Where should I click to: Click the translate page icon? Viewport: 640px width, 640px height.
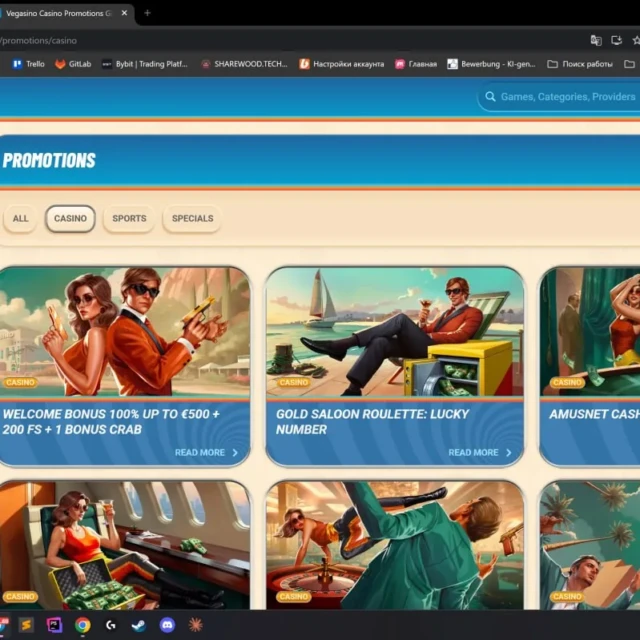596,40
